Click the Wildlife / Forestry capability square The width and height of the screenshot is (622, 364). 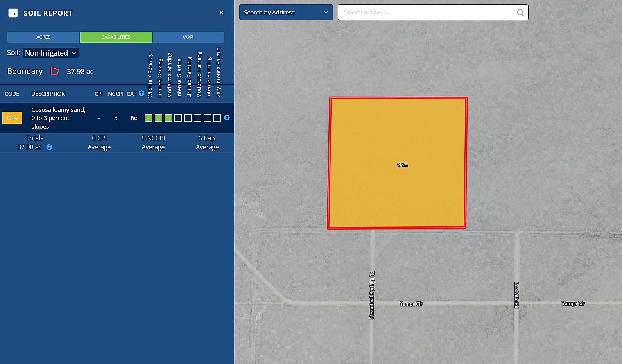point(149,118)
